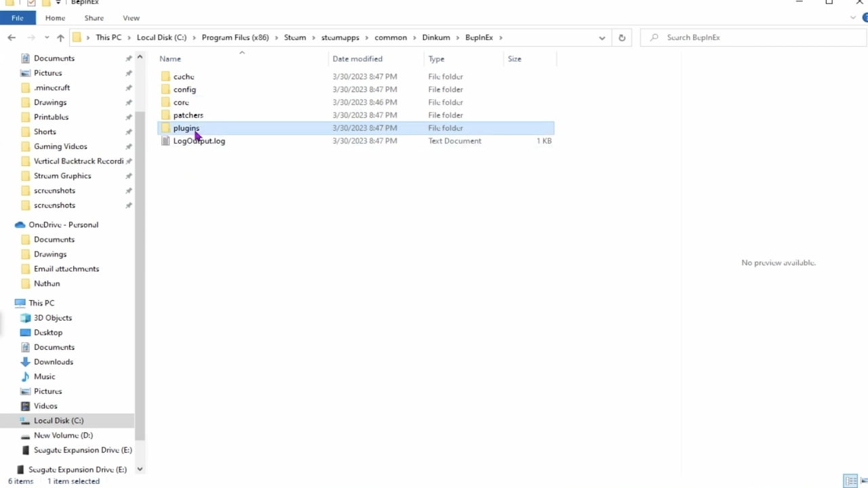Refresh the current folder
The width and height of the screenshot is (868, 488).
tap(622, 38)
